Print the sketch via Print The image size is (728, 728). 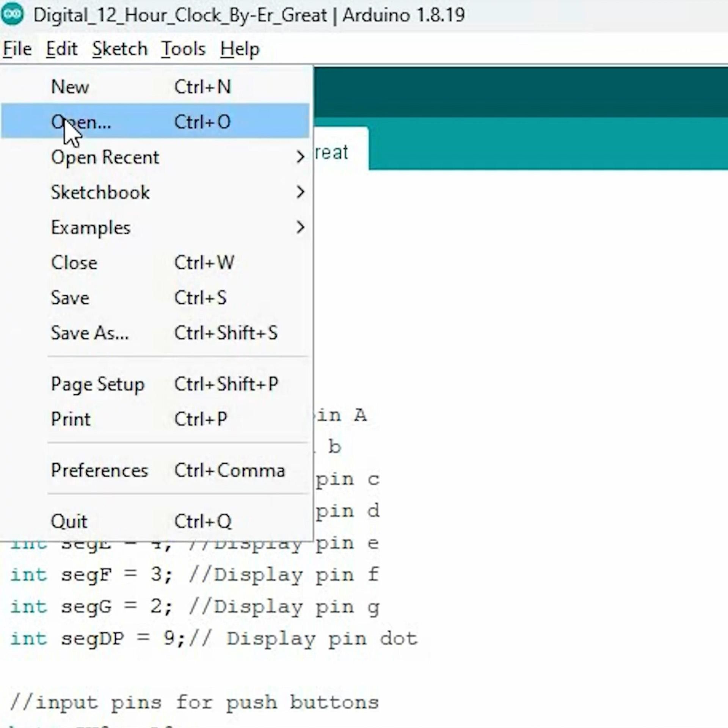click(71, 419)
